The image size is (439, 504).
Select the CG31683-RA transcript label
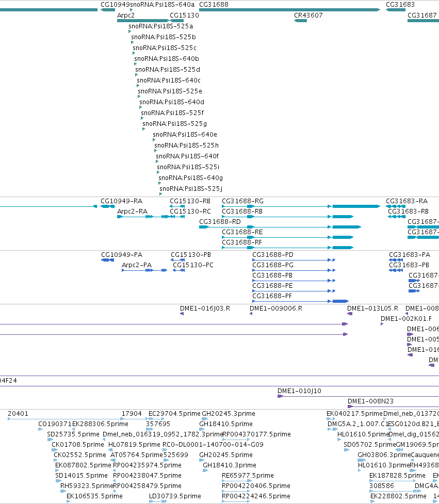click(x=407, y=201)
